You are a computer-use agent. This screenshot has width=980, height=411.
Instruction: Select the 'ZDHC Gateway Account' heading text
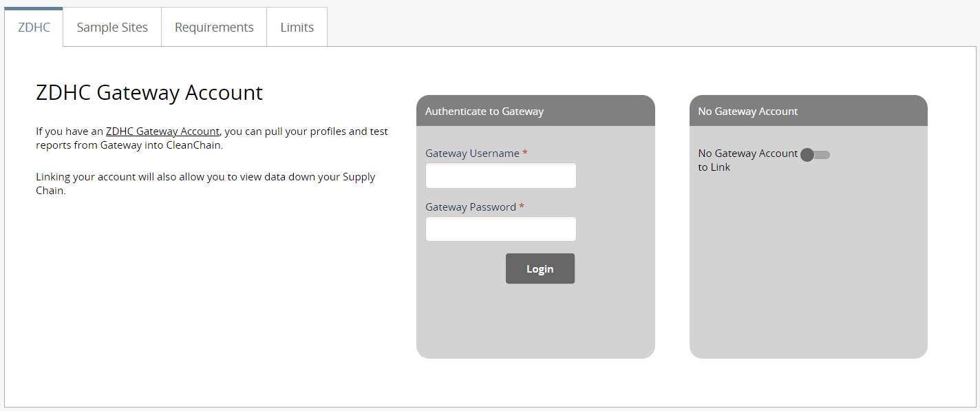(149, 92)
